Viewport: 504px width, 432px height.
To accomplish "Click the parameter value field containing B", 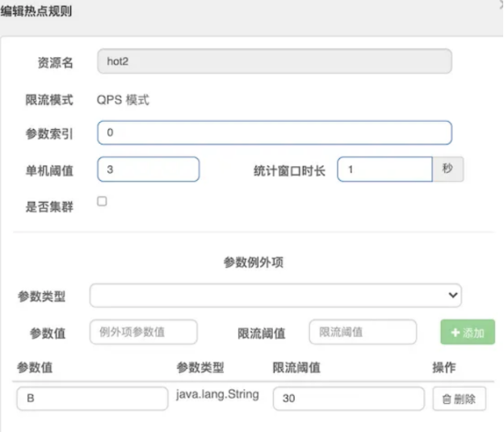I will [92, 399].
